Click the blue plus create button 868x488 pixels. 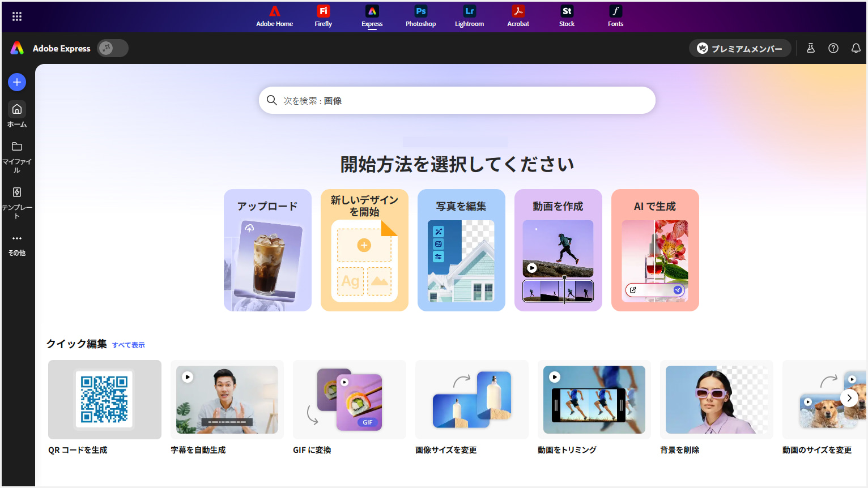tap(17, 82)
